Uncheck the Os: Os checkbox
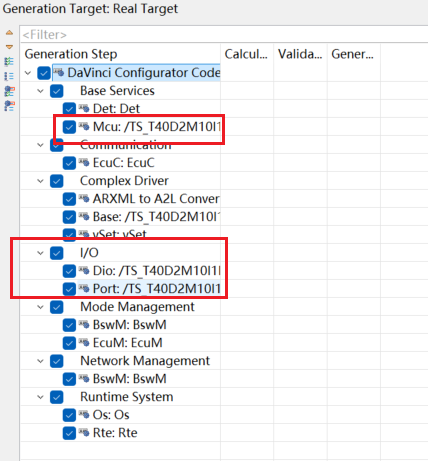Image resolution: width=428 pixels, height=461 pixels. point(69,415)
